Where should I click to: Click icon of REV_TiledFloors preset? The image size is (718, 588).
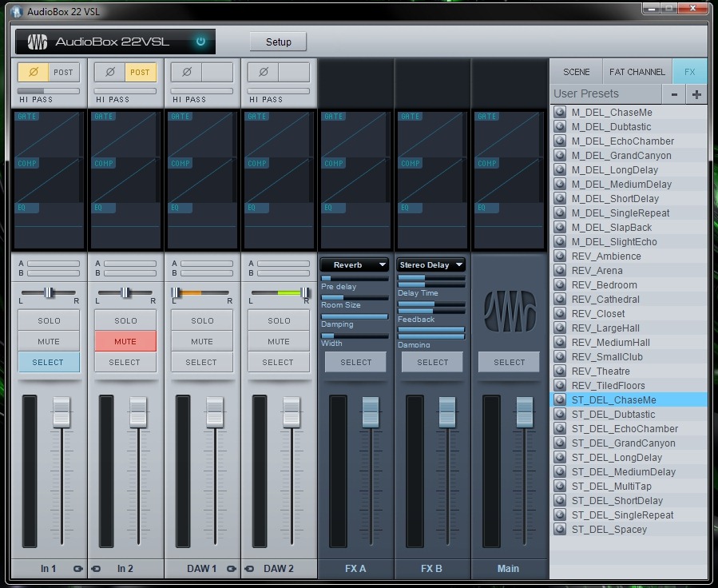pos(560,385)
